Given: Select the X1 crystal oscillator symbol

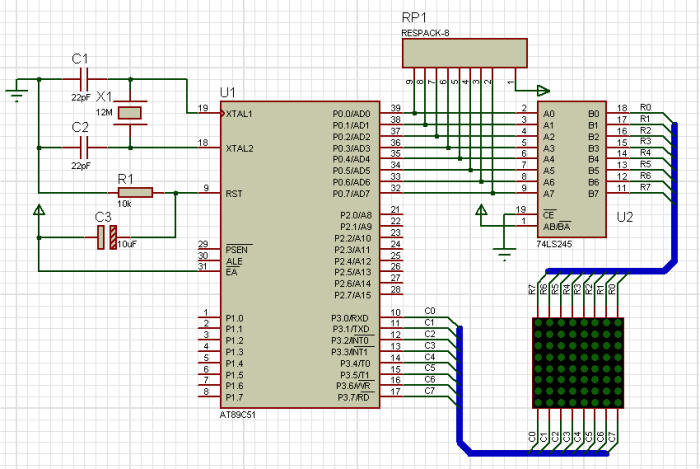Looking at the screenshot, I should click(x=130, y=113).
